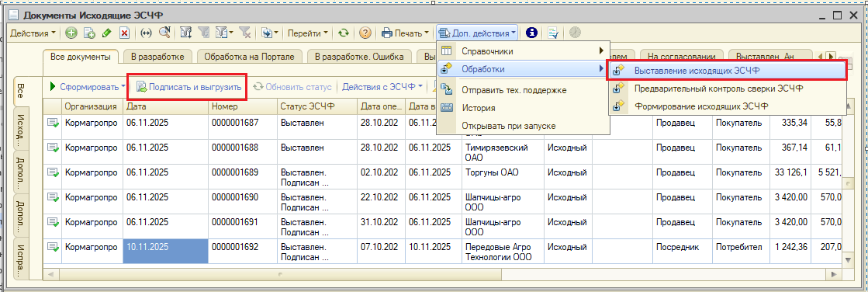Choose Отправить тех. поддержке menu item

[x=523, y=90]
